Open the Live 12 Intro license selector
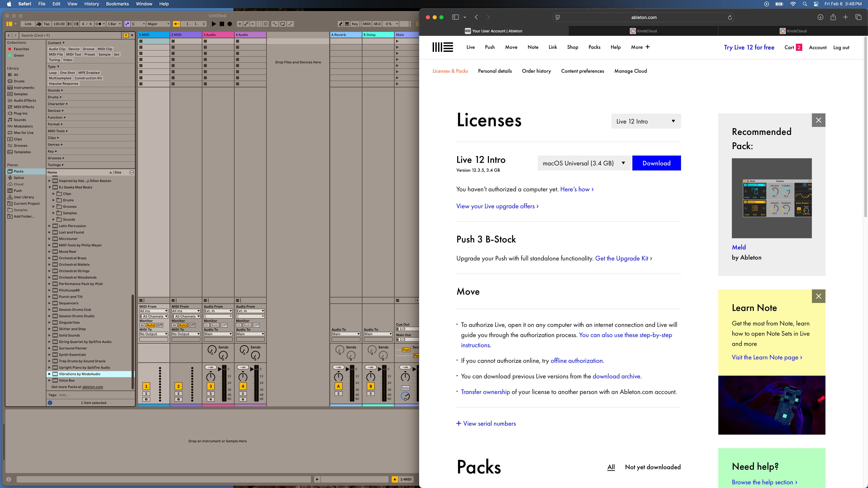 645,121
